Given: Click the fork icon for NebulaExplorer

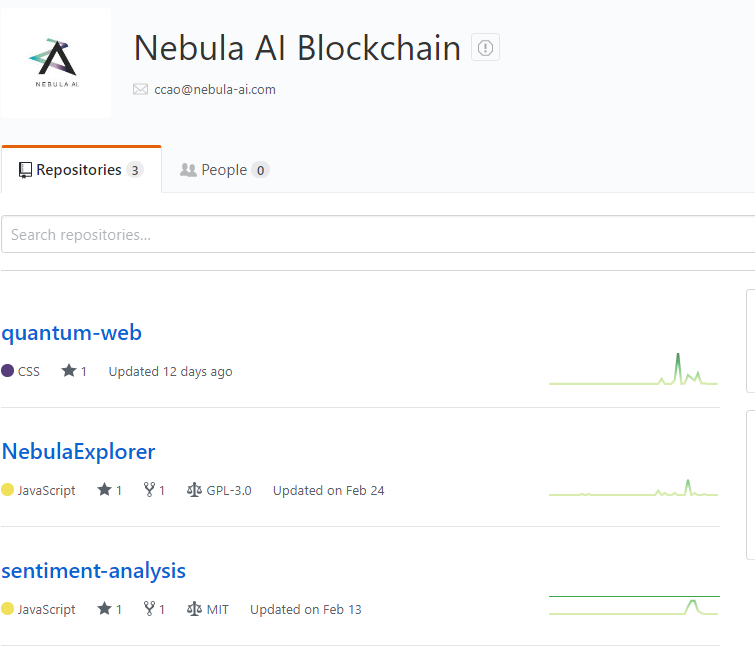Looking at the screenshot, I should pyautogui.click(x=149, y=490).
